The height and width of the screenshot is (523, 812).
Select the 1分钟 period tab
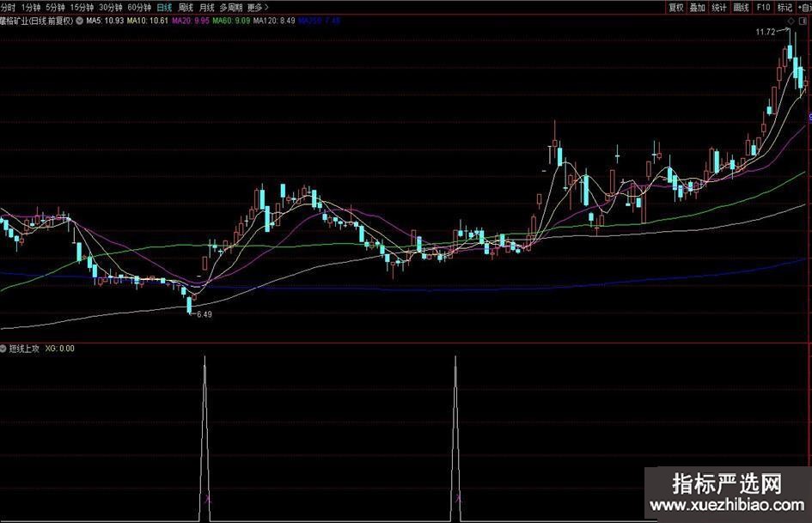[x=31, y=8]
